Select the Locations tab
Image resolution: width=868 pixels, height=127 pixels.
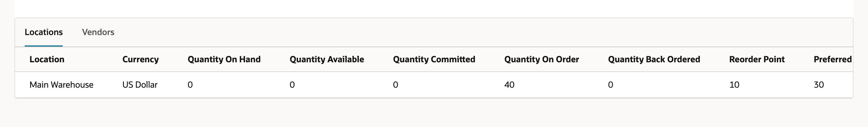[x=43, y=32]
